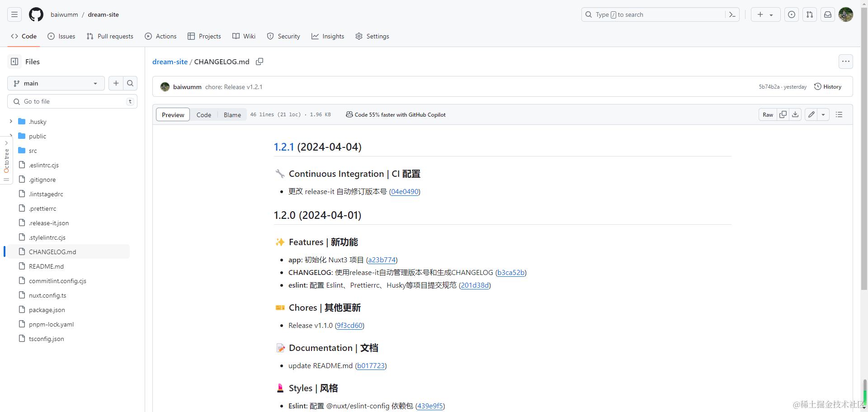The width and height of the screenshot is (868, 412).
Task: Switch file view to Blame
Action: (232, 114)
